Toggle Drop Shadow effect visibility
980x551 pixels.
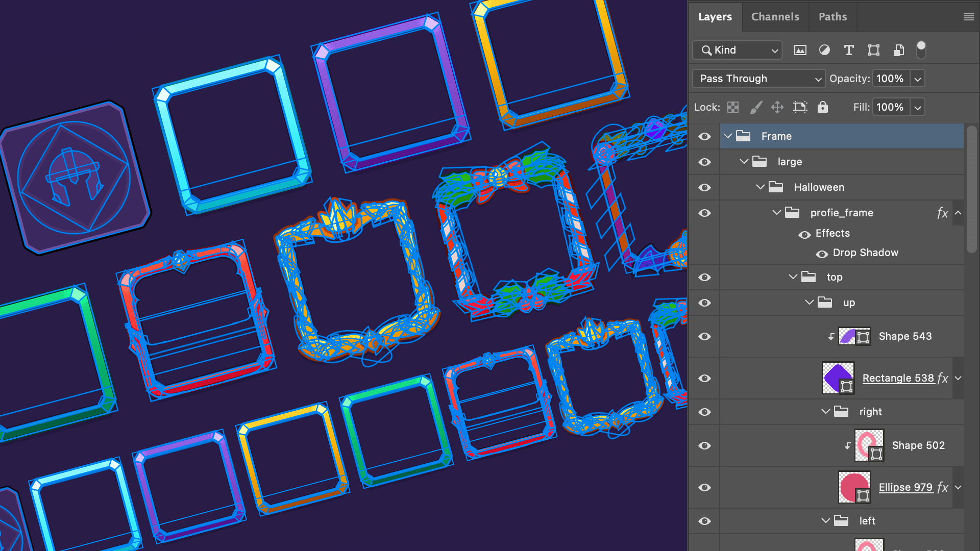click(822, 254)
